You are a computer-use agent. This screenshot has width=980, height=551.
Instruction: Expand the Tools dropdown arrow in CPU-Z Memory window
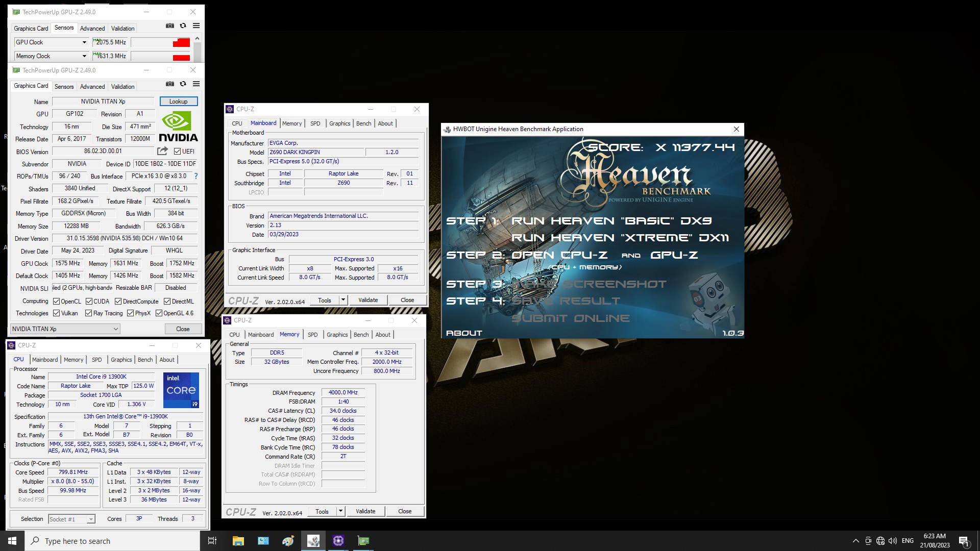point(340,511)
